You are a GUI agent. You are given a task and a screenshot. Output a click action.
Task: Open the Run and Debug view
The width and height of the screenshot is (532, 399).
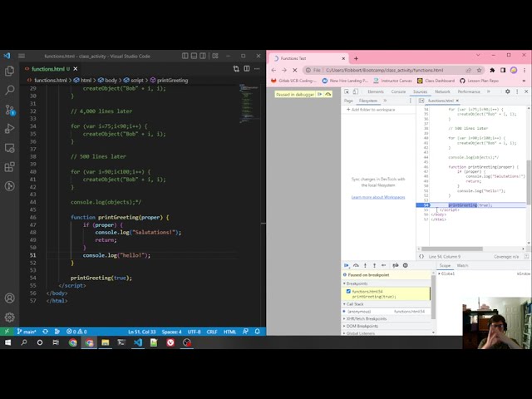tap(9, 129)
